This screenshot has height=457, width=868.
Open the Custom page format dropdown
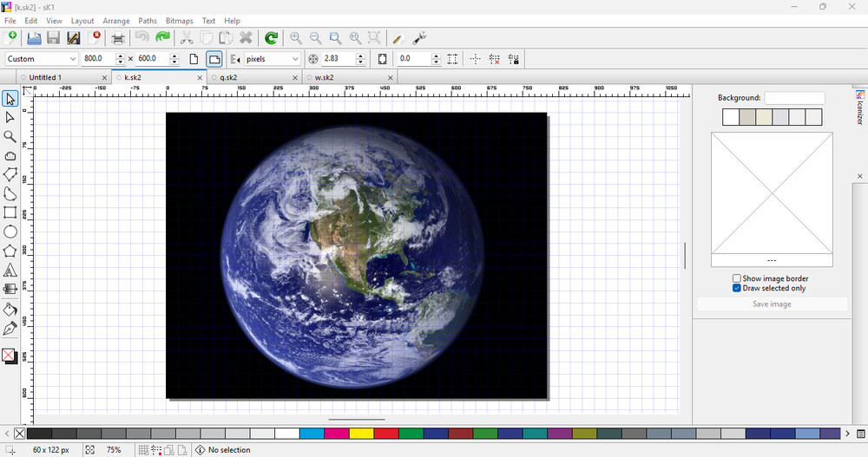pos(42,59)
